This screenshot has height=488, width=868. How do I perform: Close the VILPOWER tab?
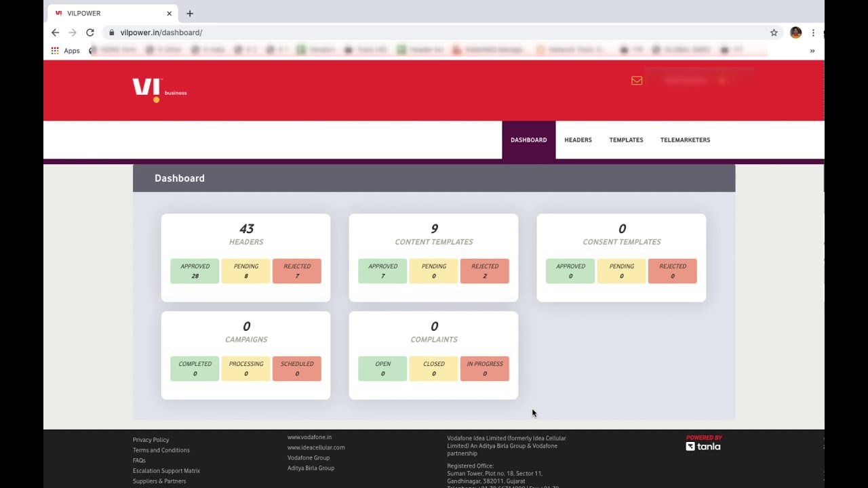tap(169, 14)
